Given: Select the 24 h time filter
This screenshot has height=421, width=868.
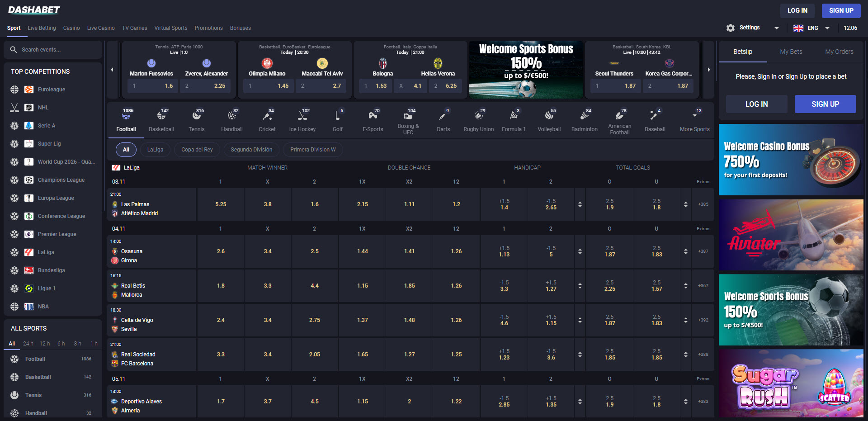Looking at the screenshot, I should 28,344.
